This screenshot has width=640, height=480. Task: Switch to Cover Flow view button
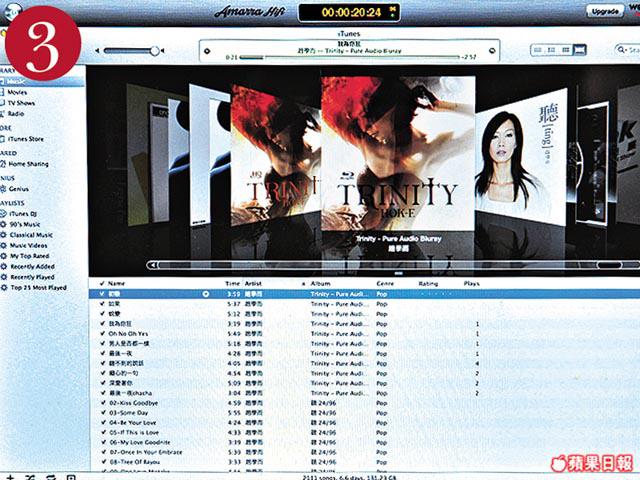click(580, 50)
